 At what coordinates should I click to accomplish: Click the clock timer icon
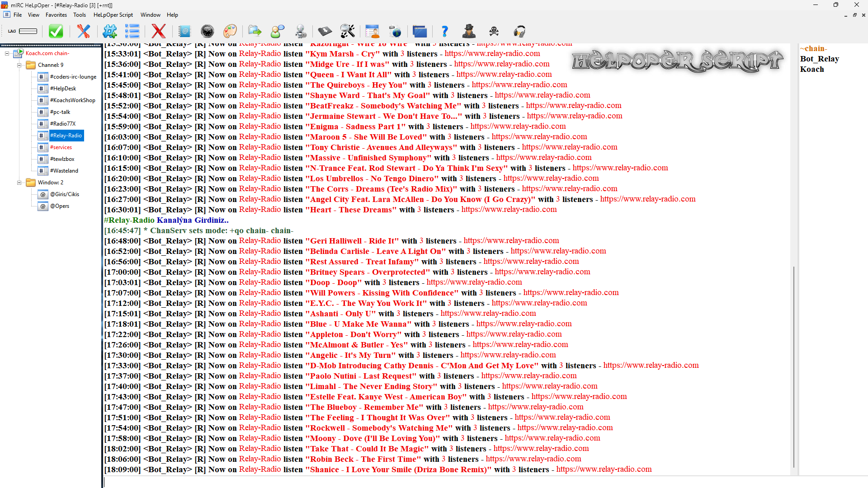tap(207, 31)
